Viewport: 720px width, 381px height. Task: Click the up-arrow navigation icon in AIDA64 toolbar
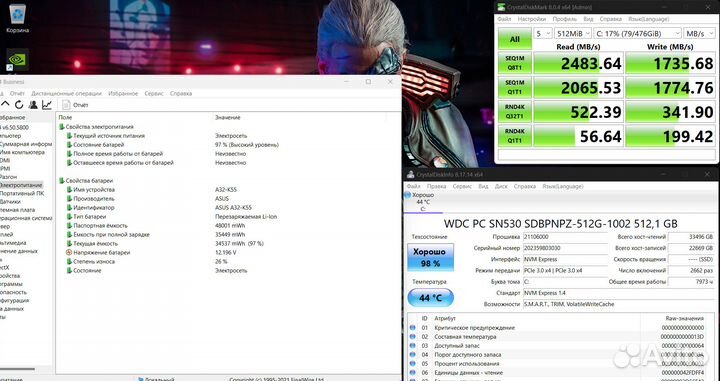click(x=6, y=105)
